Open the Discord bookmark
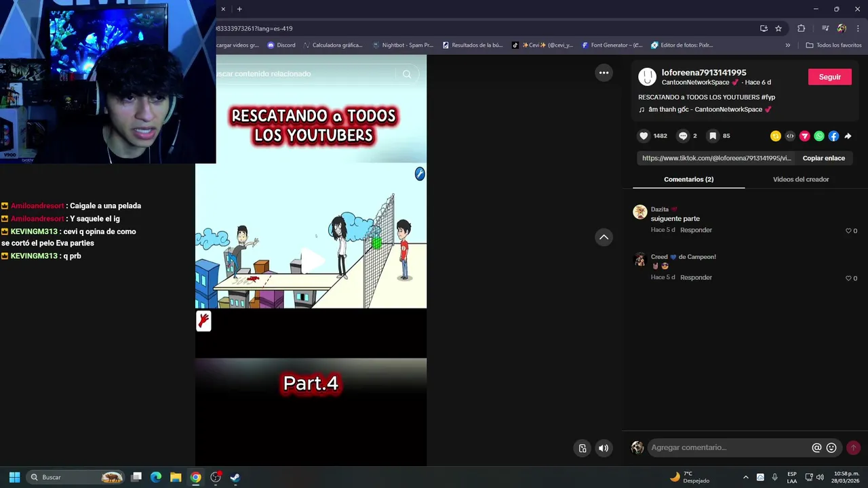This screenshot has width=868, height=488. tap(281, 45)
